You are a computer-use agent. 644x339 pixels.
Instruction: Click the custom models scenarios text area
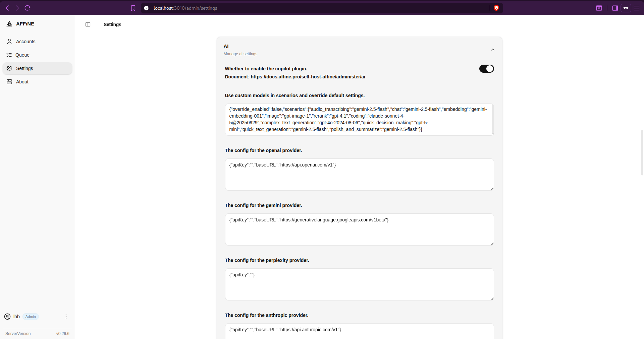pyautogui.click(x=359, y=120)
